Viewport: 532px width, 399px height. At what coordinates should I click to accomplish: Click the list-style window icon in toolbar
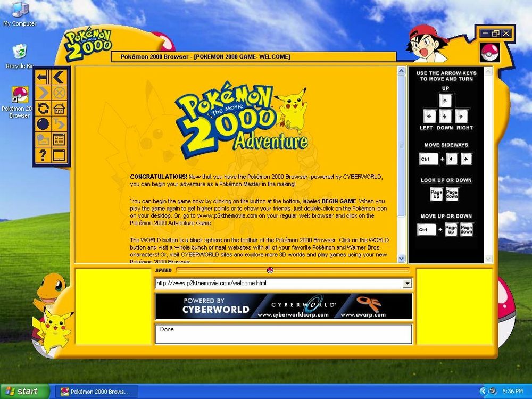[59, 140]
